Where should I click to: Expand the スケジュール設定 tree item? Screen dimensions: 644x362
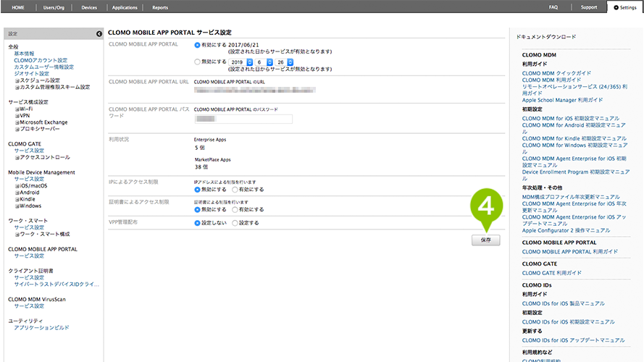pos(17,81)
